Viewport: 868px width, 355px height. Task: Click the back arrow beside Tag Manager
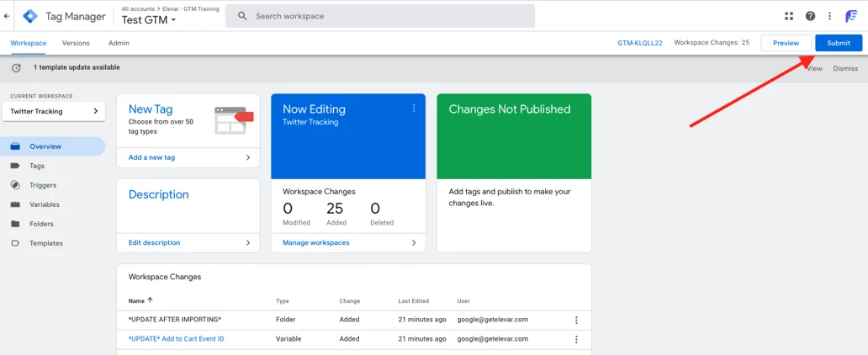pos(7,16)
